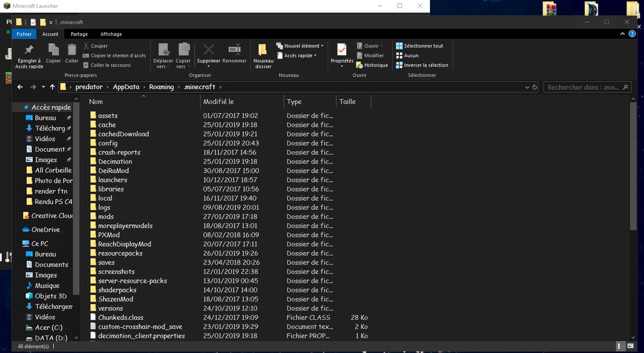Click Couper scissors in the ribbon
Viewport: 644px width, 353px height.
[96, 46]
